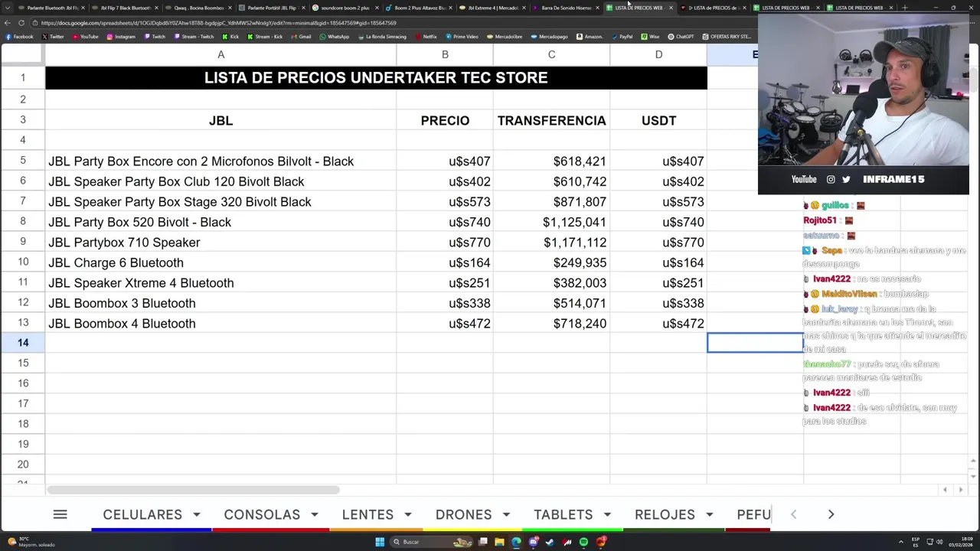Open the Twitter bookmark

click(54, 37)
